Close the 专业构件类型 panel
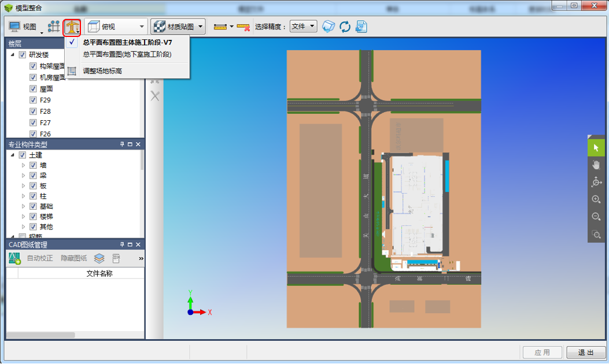This screenshot has height=364, width=609. tap(138, 144)
